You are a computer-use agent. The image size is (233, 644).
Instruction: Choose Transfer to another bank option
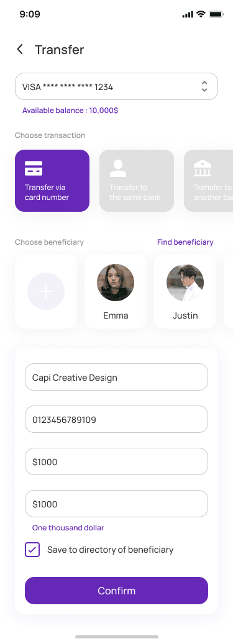click(208, 181)
